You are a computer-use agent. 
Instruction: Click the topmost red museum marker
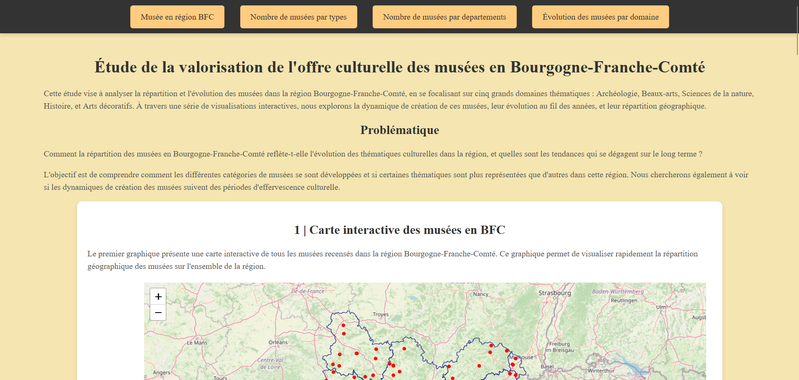343,325
